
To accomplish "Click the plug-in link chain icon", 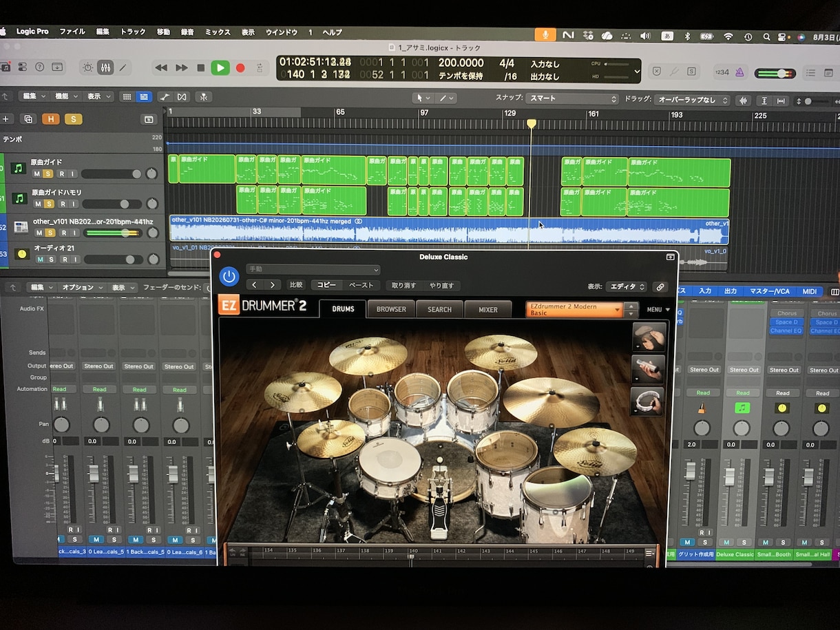I will pos(660,286).
